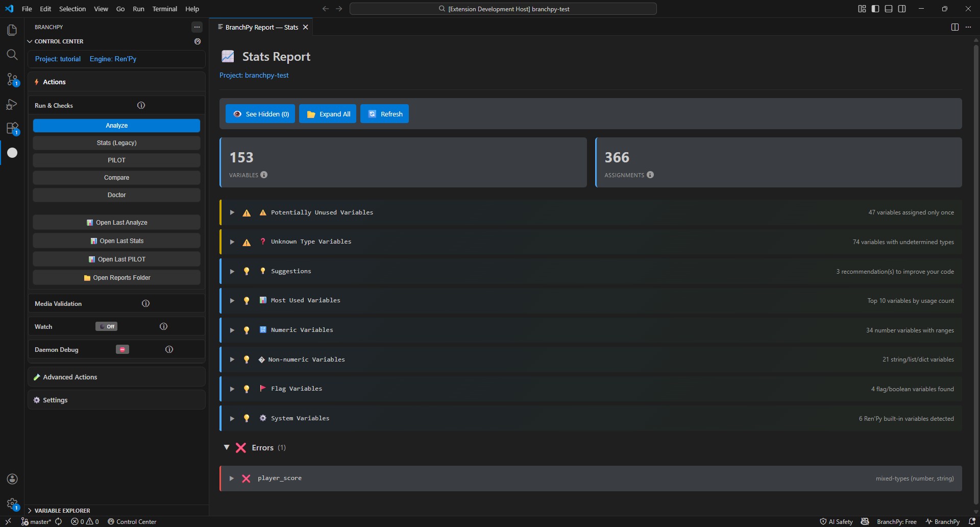Toggle the secondary side bar layout icon
The width and height of the screenshot is (980, 527).
pyautogui.click(x=902, y=9)
